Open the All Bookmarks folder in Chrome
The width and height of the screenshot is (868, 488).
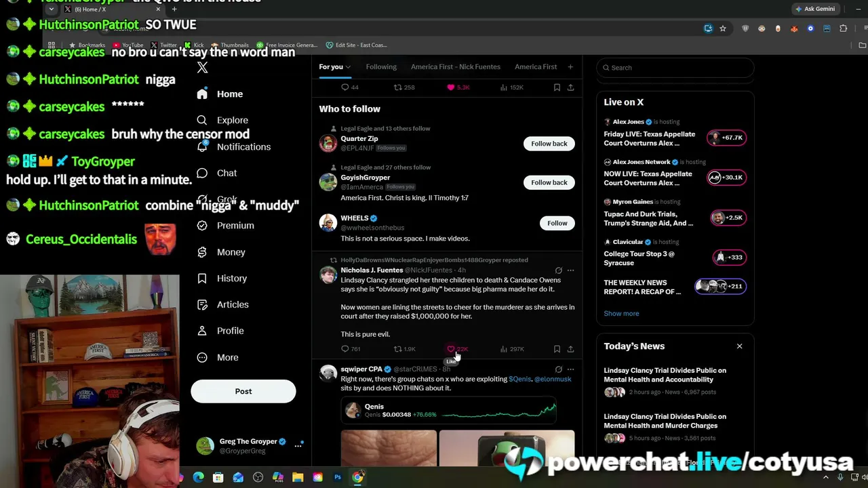[862, 45]
